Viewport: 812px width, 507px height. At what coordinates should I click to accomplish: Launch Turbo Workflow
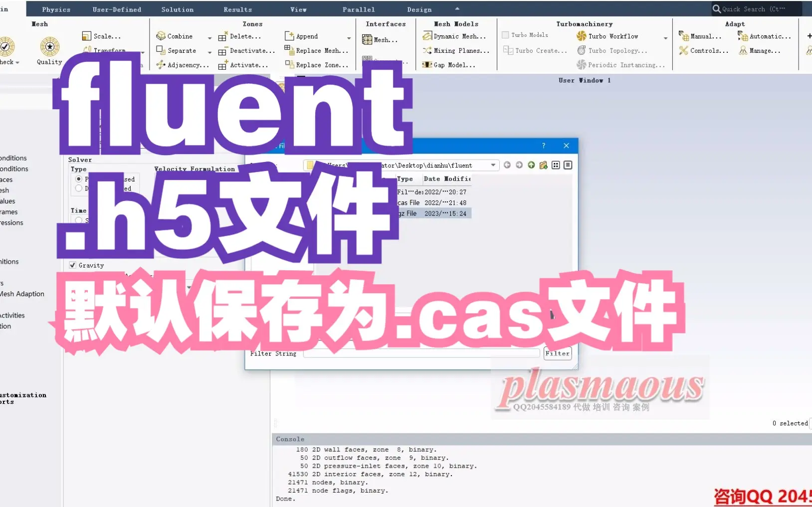point(608,36)
